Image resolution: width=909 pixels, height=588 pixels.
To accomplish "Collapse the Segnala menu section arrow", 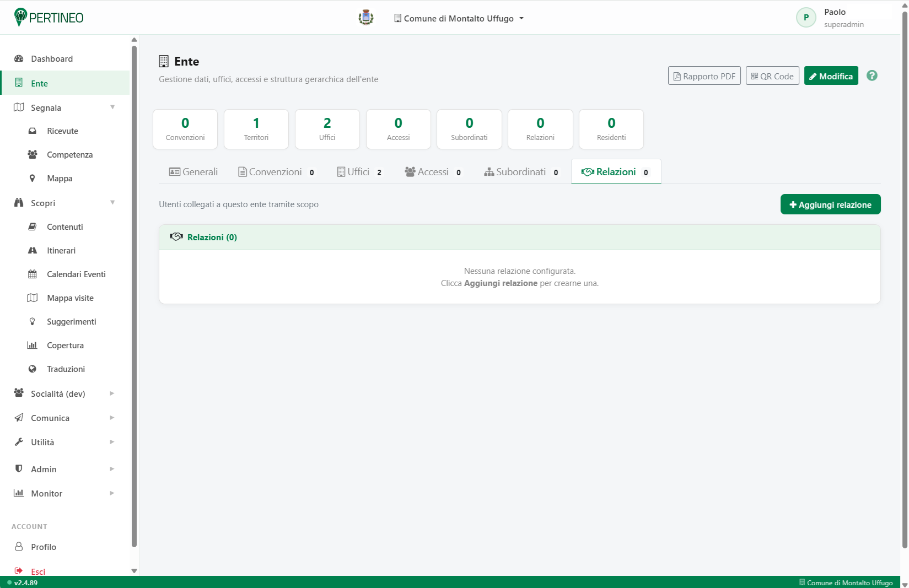I will [112, 107].
